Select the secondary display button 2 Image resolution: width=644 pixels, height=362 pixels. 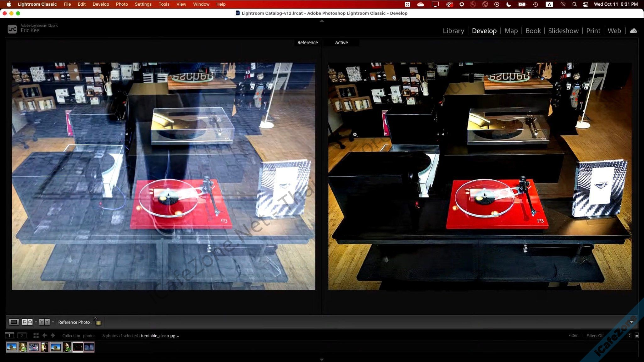coord(22,335)
